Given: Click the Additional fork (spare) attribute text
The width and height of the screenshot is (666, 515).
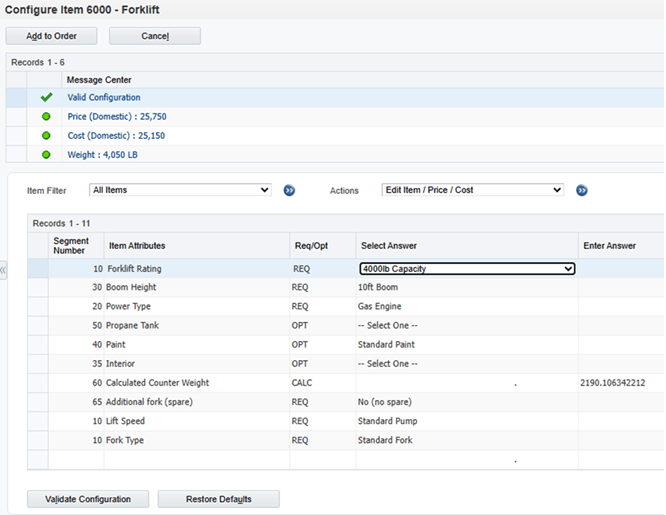Looking at the screenshot, I should pos(149,402).
